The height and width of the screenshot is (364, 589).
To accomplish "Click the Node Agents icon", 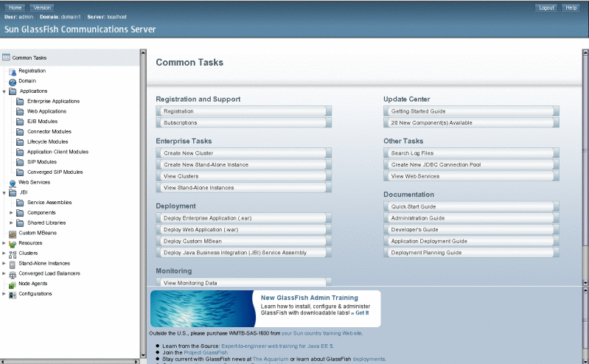I will coord(13,284).
